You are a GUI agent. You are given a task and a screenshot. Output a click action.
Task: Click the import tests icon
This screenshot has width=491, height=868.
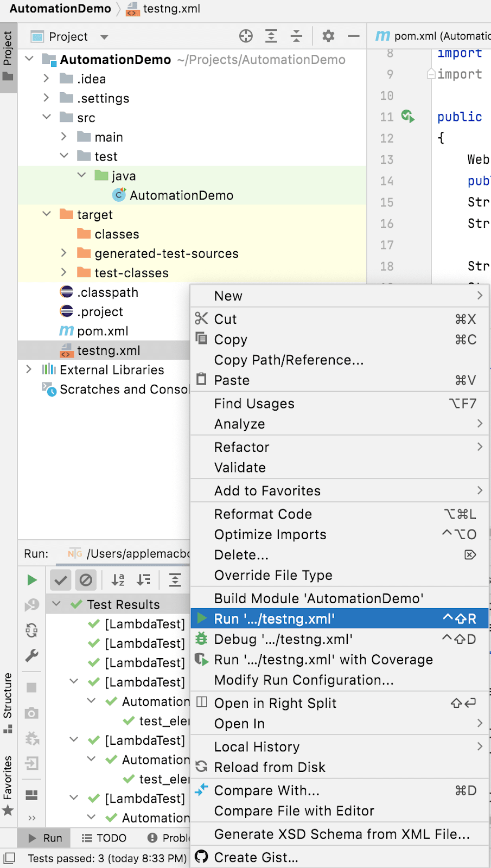32,763
